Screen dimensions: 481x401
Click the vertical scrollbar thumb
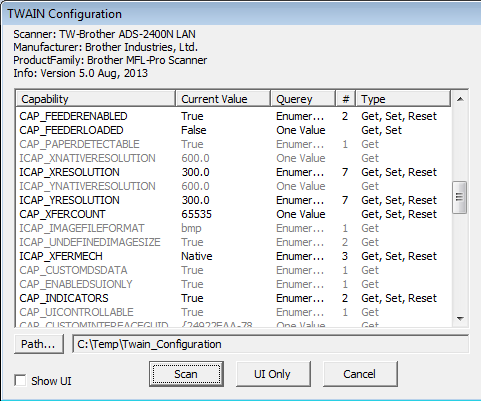(x=459, y=197)
